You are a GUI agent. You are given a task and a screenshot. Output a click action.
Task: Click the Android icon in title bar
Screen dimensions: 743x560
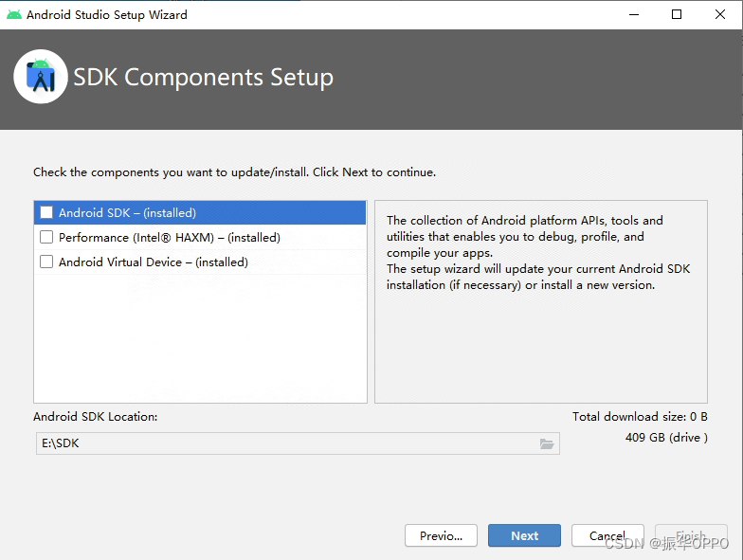pyautogui.click(x=14, y=15)
